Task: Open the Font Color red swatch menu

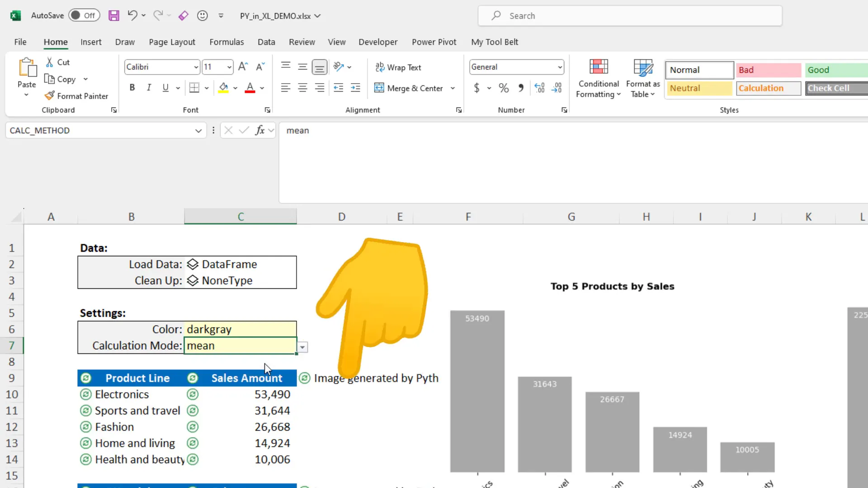Action: point(262,88)
